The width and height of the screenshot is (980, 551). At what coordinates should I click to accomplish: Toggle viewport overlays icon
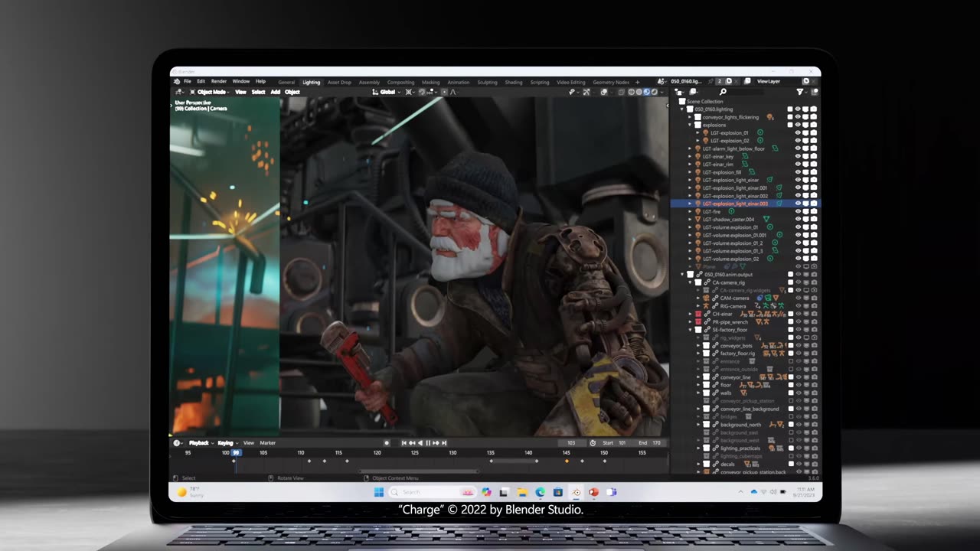(x=603, y=92)
